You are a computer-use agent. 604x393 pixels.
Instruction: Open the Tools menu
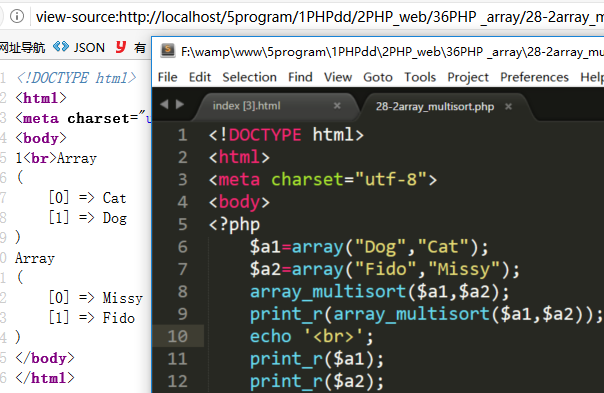[x=420, y=77]
